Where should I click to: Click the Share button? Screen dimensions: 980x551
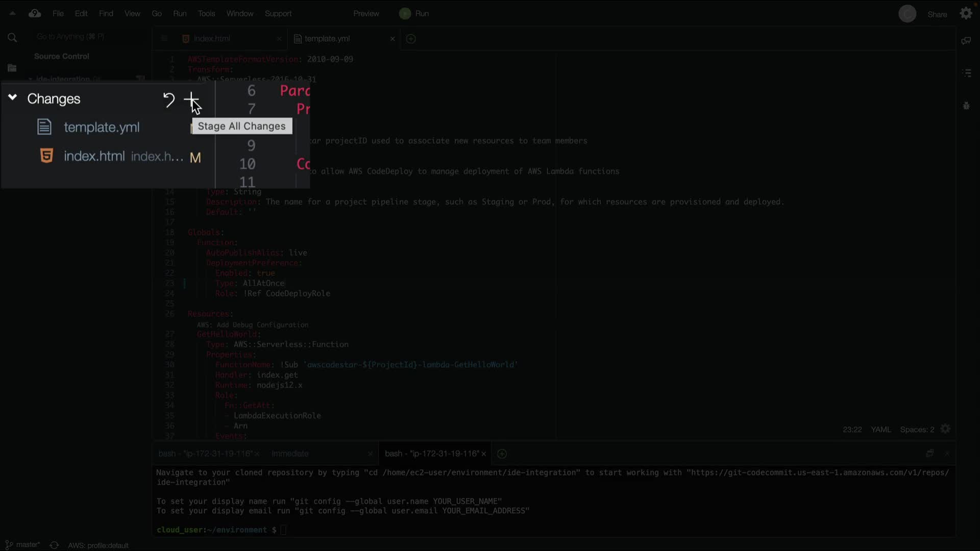937,14
